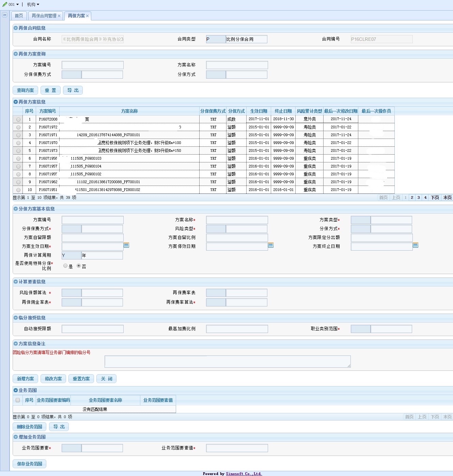Go to page 2 of plan results
This screenshot has width=453, height=476.
point(412,197)
